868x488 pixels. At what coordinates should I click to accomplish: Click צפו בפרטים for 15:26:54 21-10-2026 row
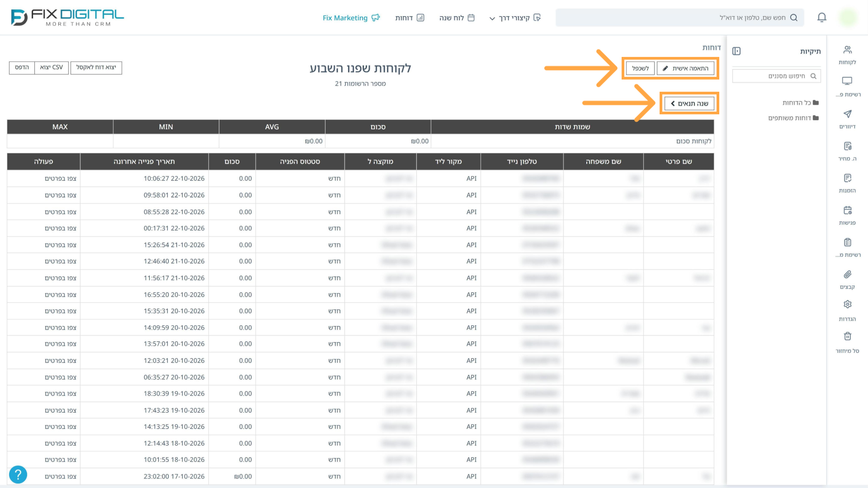tap(60, 245)
